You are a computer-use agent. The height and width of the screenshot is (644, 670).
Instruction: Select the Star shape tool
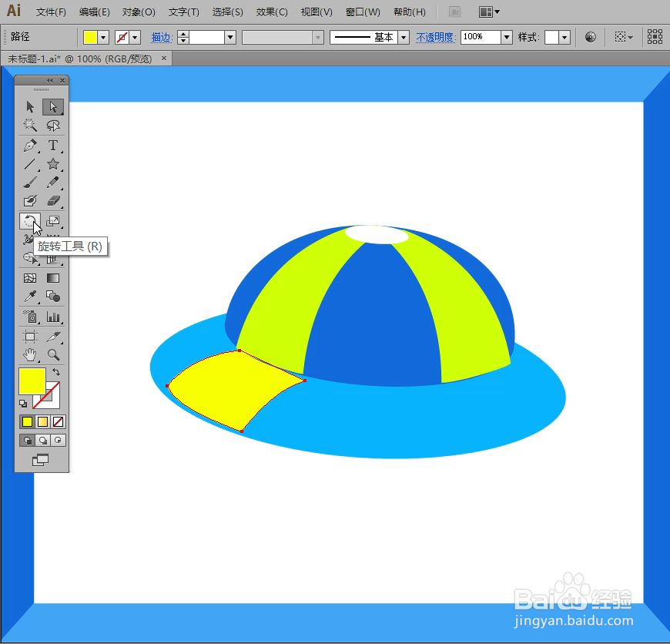click(x=53, y=164)
